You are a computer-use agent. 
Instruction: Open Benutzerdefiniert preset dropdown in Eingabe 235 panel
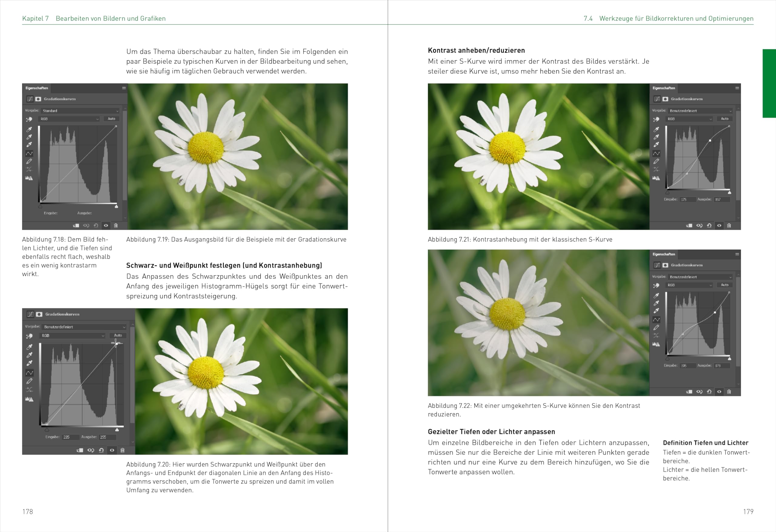[85, 327]
